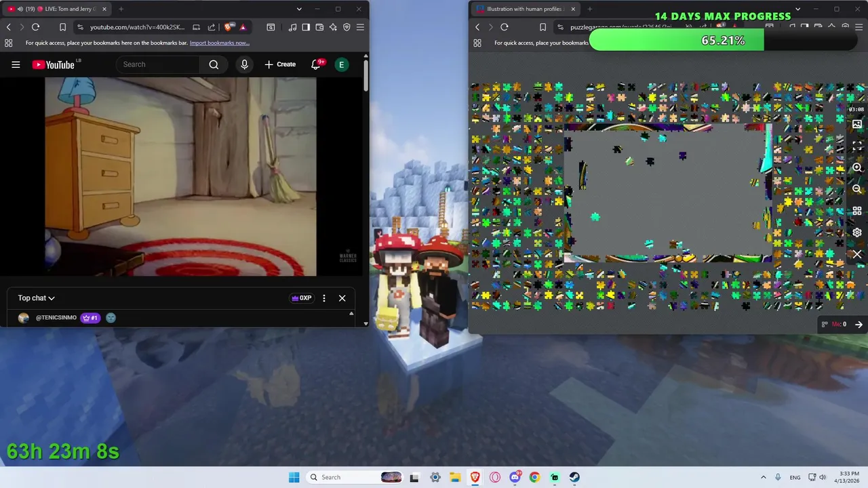This screenshot has width=868, height=488.
Task: Close the Illustration with human profiles tab
Action: (573, 9)
